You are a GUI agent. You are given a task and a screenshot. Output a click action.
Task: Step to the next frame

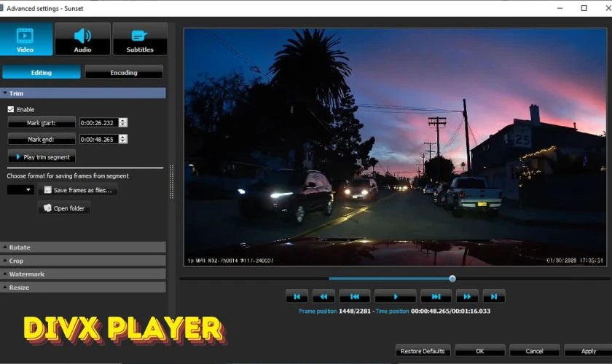(436, 296)
